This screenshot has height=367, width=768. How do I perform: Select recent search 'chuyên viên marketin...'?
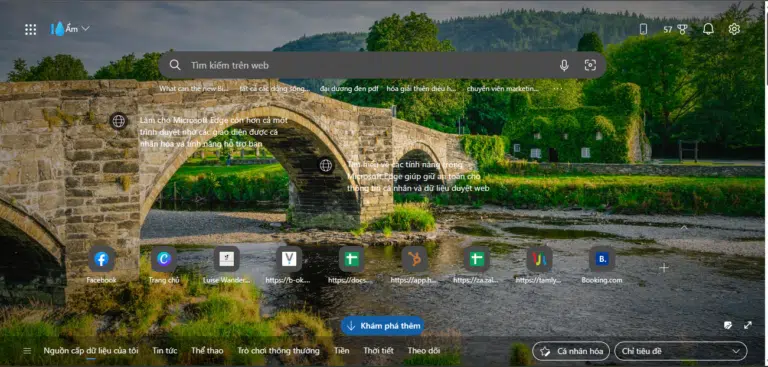[503, 89]
